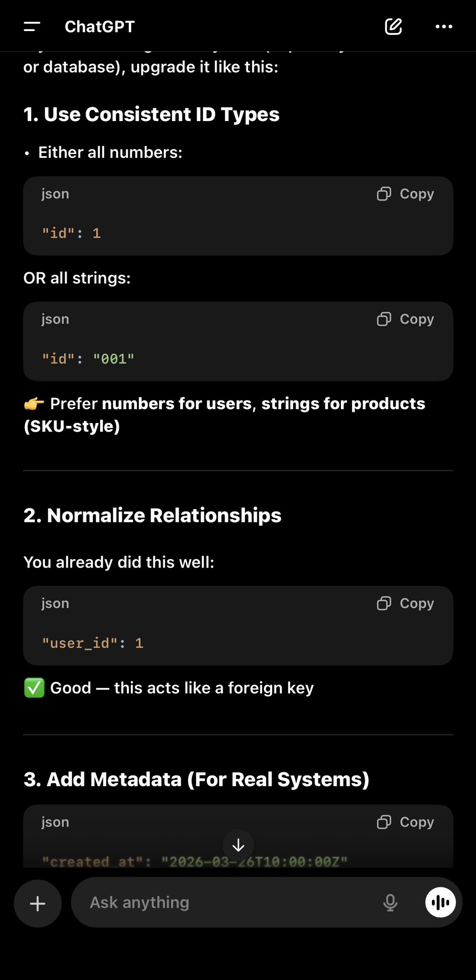The height and width of the screenshot is (980, 476).
Task: Open attachments with the plus button
Action: click(38, 903)
